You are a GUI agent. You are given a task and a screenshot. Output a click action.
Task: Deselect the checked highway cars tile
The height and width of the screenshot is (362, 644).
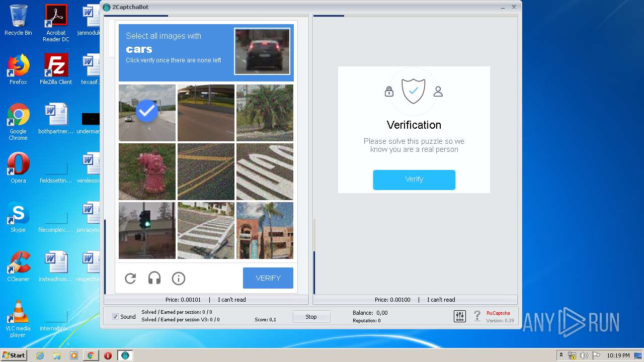tap(147, 113)
